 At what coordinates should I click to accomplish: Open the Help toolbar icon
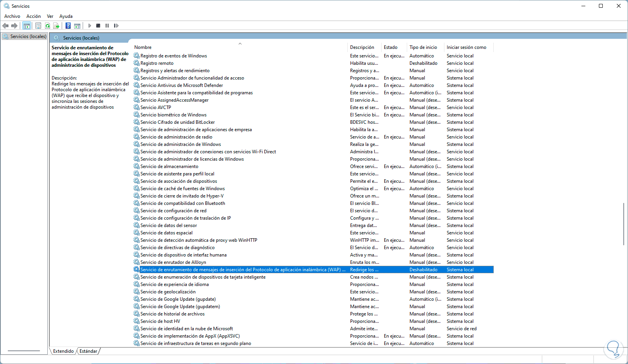pos(68,26)
